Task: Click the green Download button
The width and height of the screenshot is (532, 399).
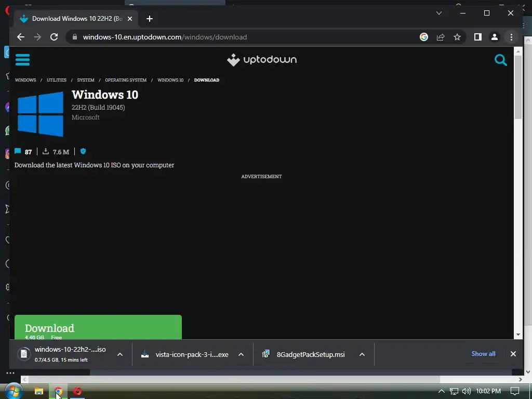Action: click(x=98, y=327)
